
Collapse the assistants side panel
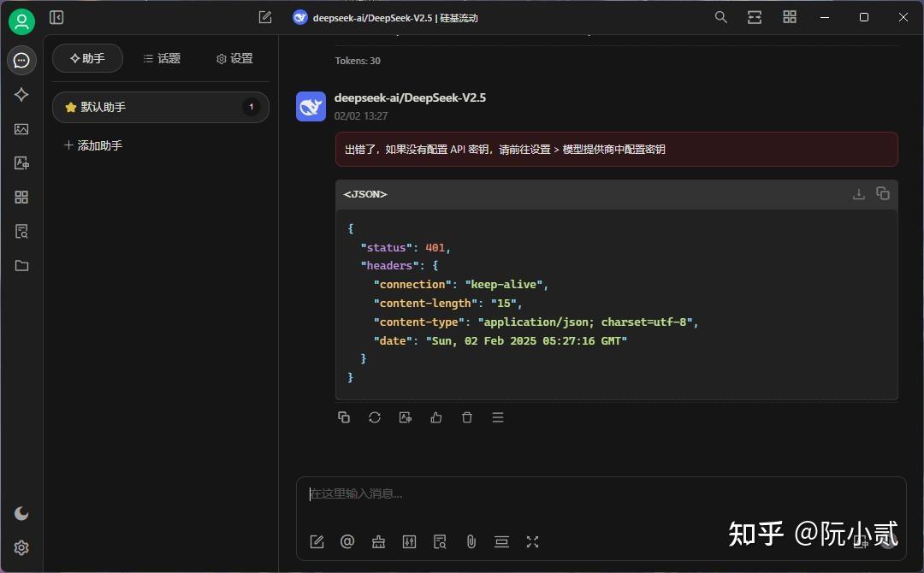[x=56, y=18]
